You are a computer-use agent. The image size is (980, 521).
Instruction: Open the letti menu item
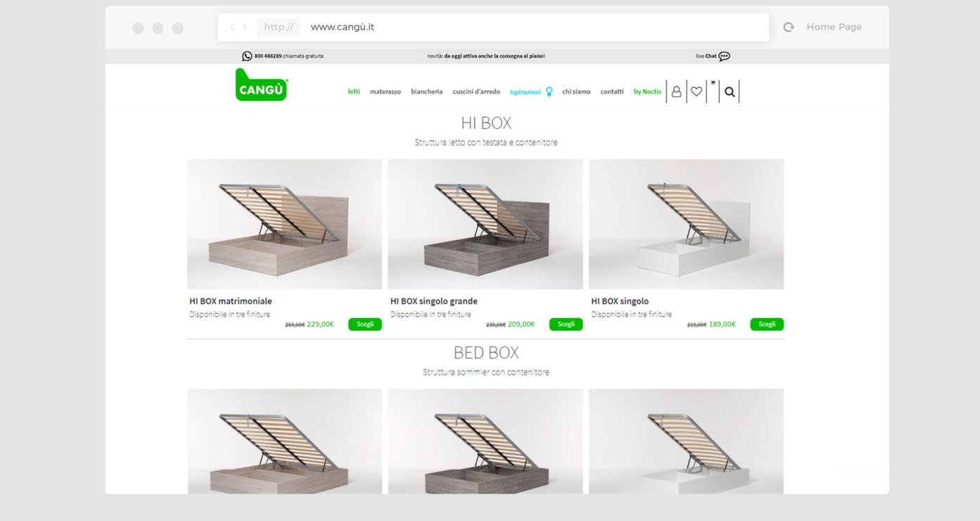click(x=354, y=92)
